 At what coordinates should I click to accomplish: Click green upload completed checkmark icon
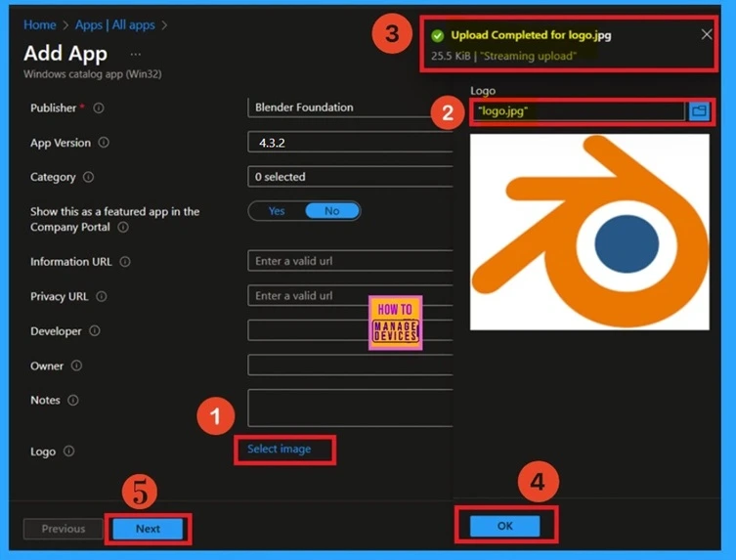438,35
